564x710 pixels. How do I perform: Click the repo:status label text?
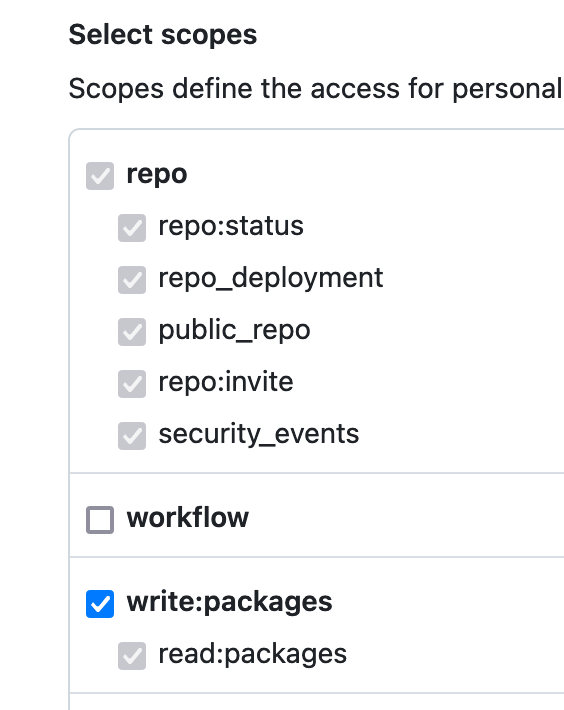[x=231, y=226]
